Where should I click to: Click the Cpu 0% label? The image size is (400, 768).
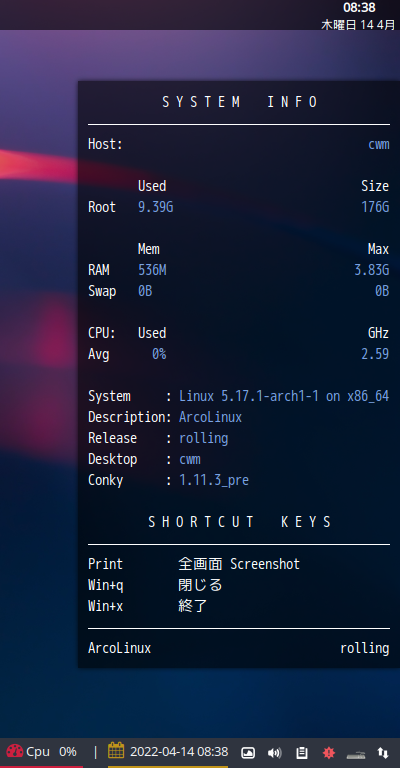[x=51, y=751]
